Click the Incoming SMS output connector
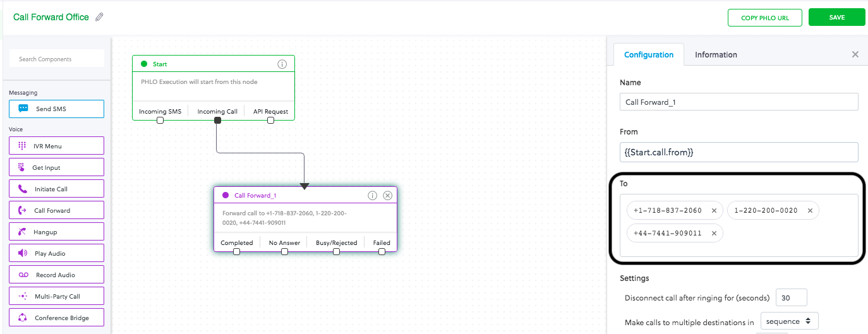This screenshot has width=868, height=334. tap(160, 120)
